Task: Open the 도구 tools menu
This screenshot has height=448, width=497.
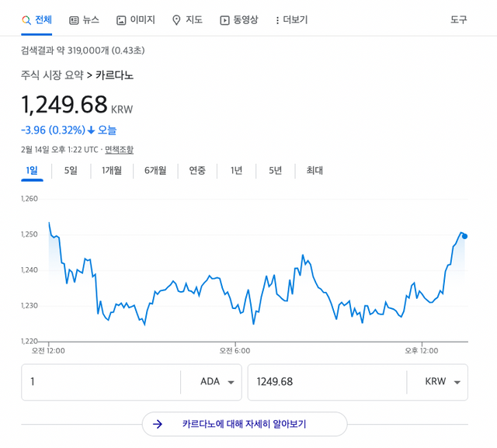Action: point(459,20)
